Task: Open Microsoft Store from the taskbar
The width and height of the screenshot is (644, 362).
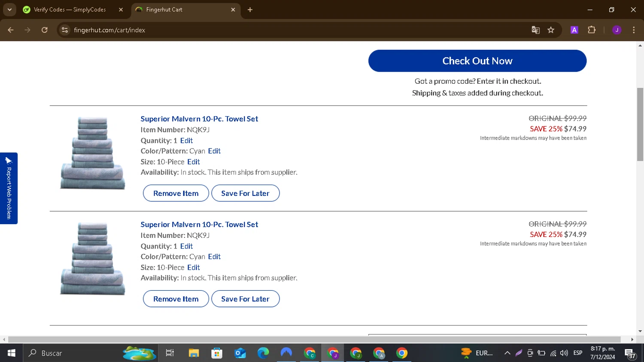Action: pyautogui.click(x=217, y=353)
